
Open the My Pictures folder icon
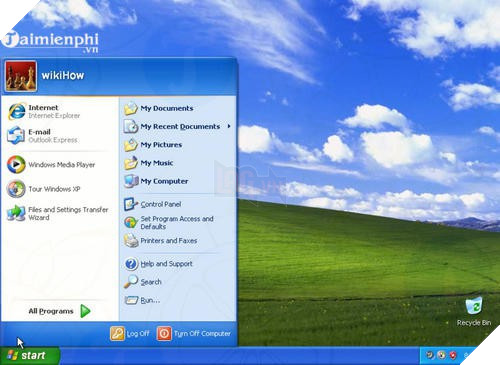point(131,145)
